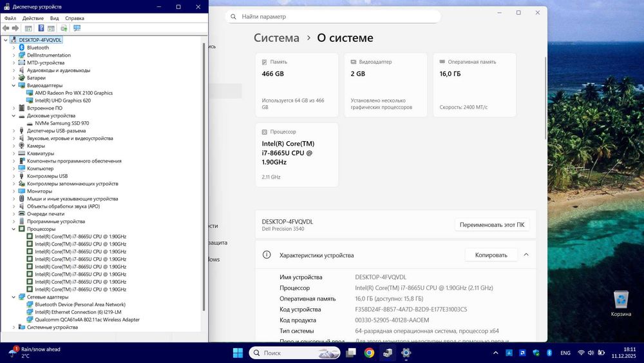The height and width of the screenshot is (363, 644).
Task: Click Переименовать этот ПК button
Action: [492, 225]
